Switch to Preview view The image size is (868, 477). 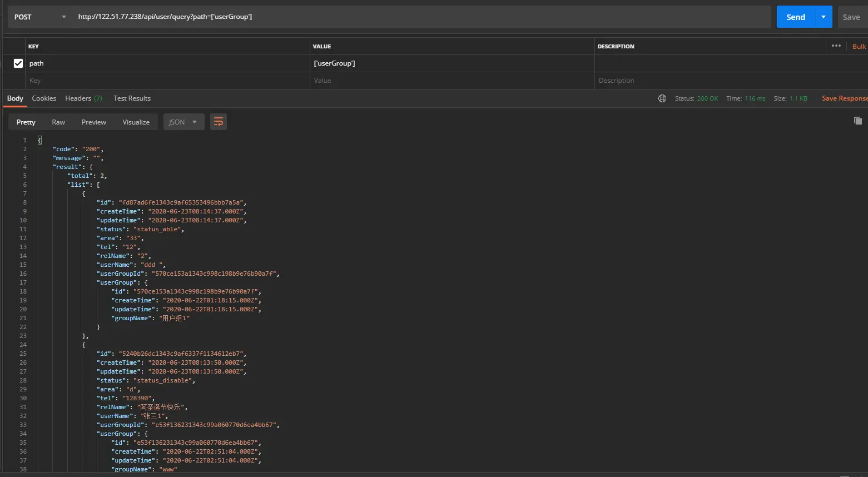(x=93, y=122)
